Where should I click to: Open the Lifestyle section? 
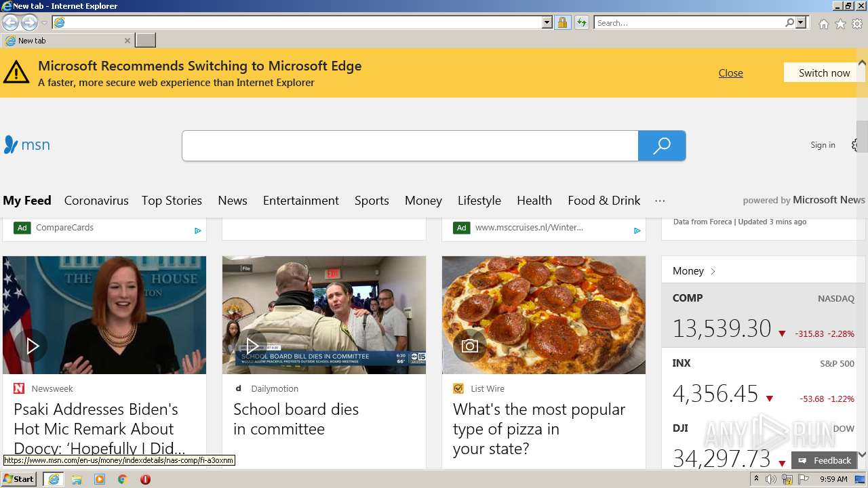click(x=479, y=201)
